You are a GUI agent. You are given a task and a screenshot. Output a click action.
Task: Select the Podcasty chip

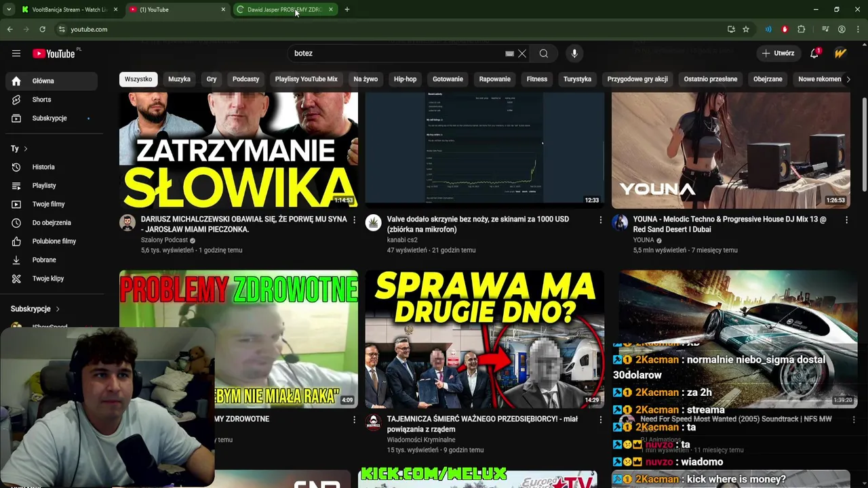245,79
